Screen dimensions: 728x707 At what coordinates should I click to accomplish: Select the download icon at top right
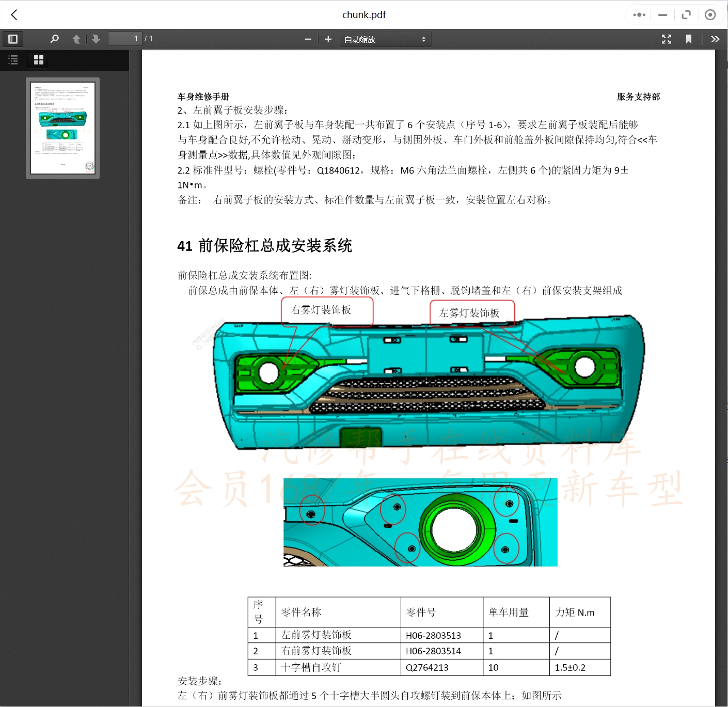[711, 14]
